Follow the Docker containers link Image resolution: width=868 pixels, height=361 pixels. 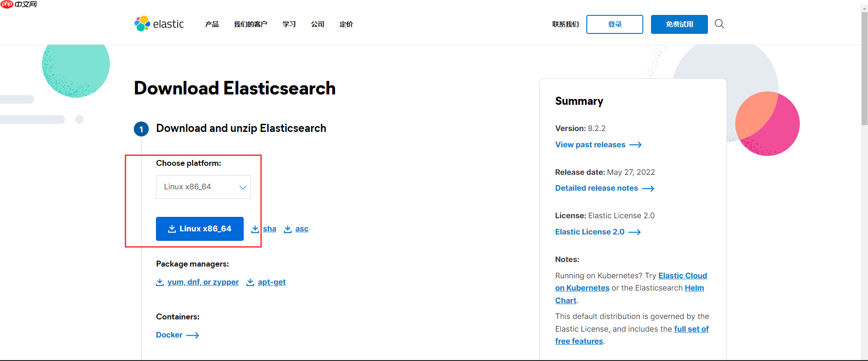pyautogui.click(x=169, y=335)
